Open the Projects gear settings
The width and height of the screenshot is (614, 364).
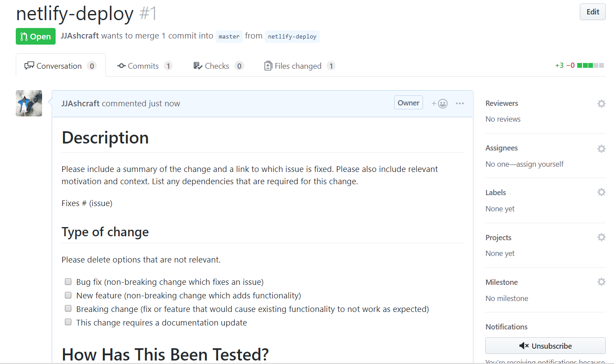[x=601, y=237]
